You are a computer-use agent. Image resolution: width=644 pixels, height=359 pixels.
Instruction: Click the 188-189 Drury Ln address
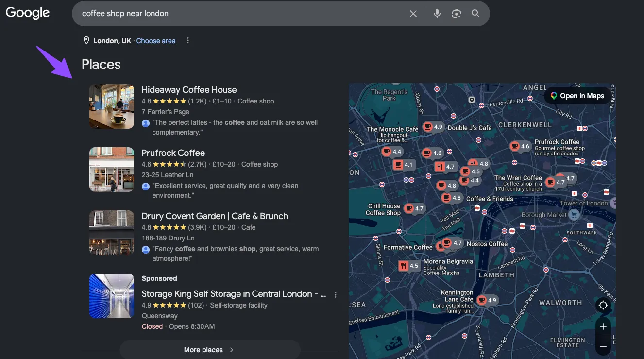(168, 238)
